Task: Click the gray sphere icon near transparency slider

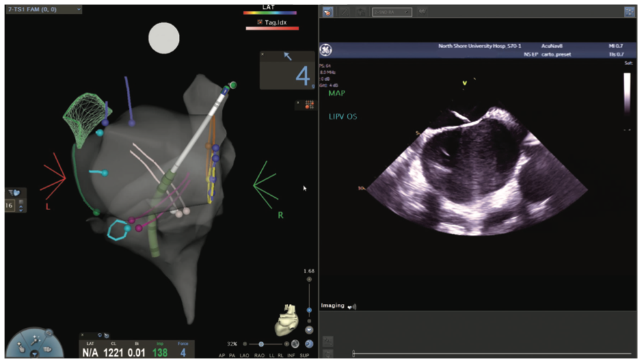Action: pos(295,344)
